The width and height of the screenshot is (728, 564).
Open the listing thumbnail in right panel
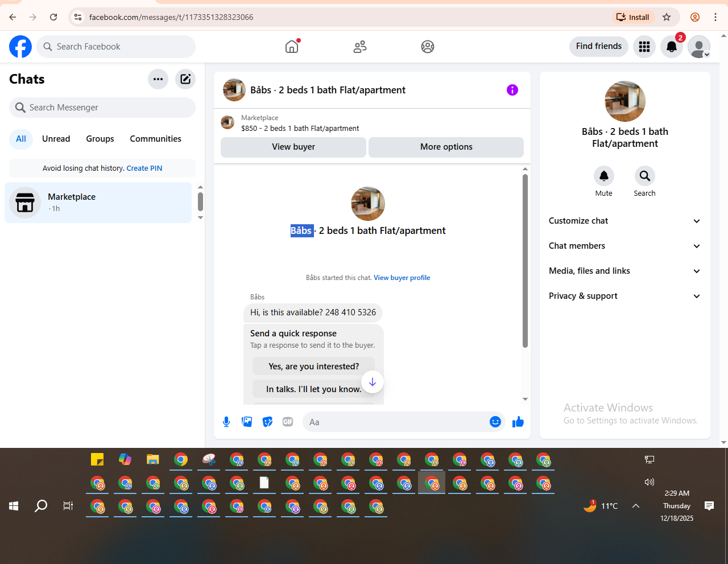625,101
